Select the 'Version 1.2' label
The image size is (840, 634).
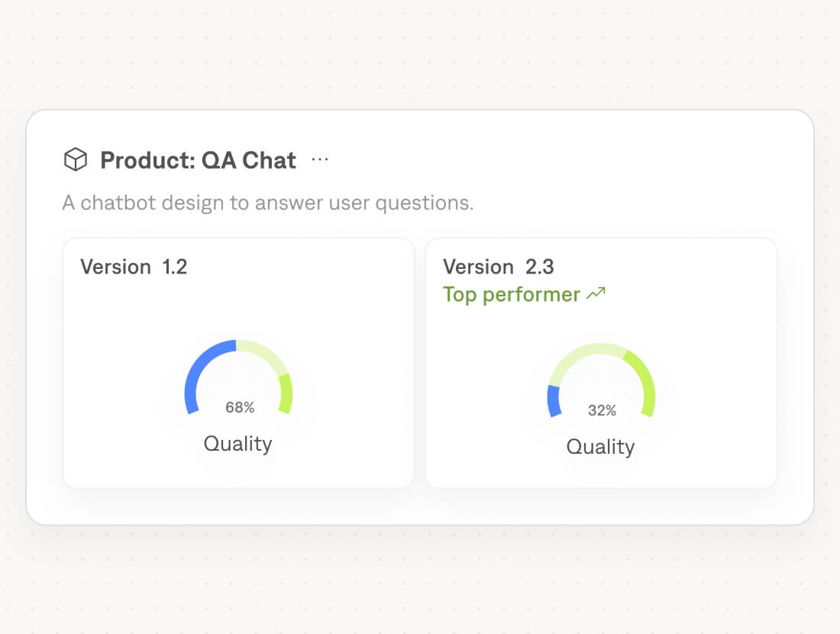point(134,267)
